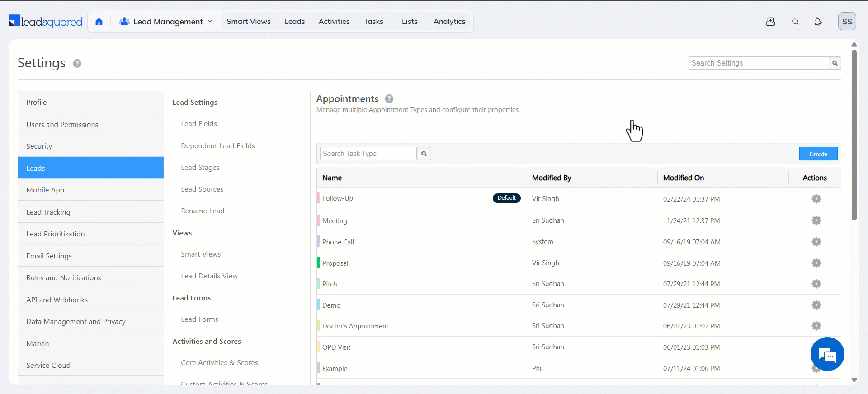Open Smart Views under Views

(201, 254)
